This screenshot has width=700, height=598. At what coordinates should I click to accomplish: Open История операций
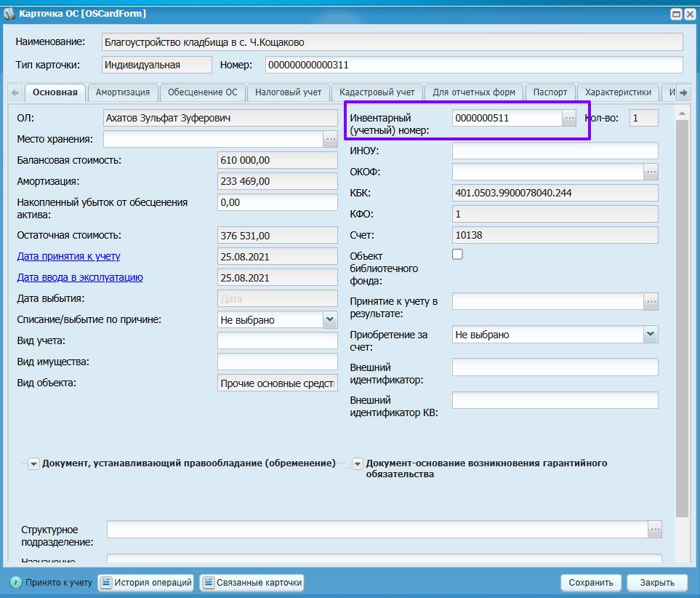coord(146,582)
